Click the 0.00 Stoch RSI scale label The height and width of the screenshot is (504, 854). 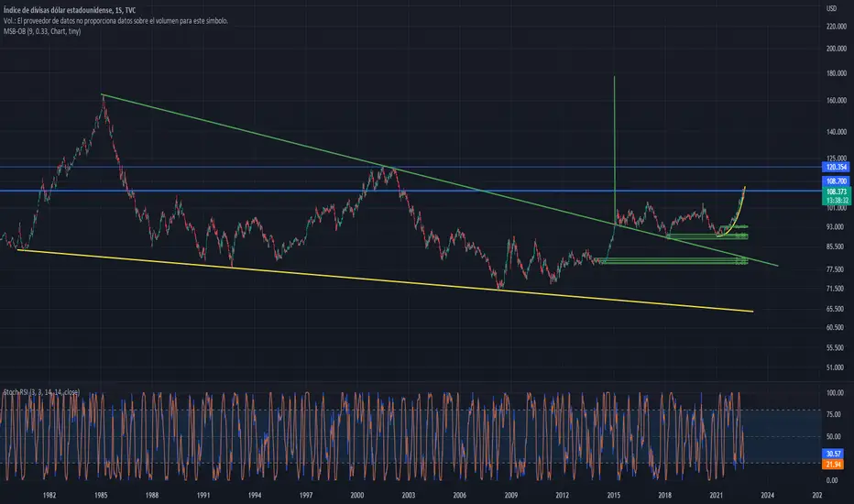(x=832, y=480)
